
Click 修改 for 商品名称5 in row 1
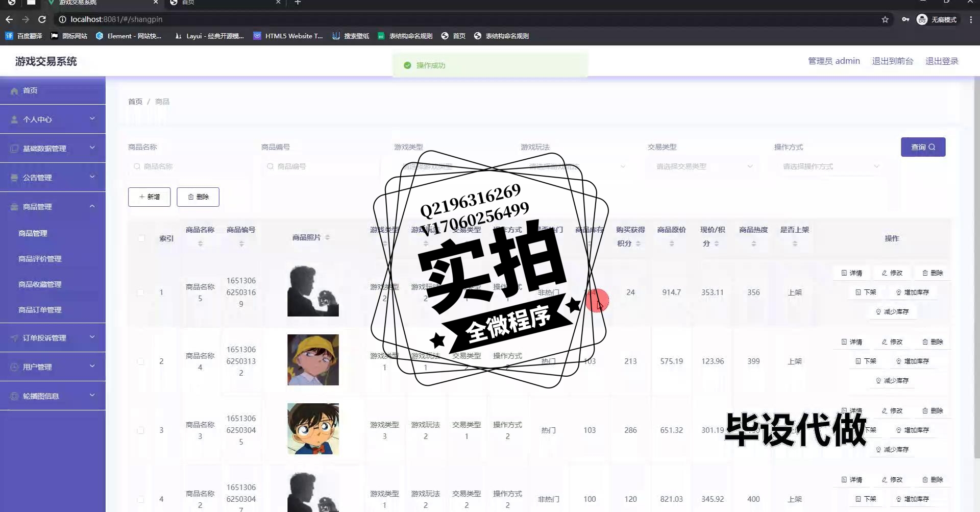(892, 273)
